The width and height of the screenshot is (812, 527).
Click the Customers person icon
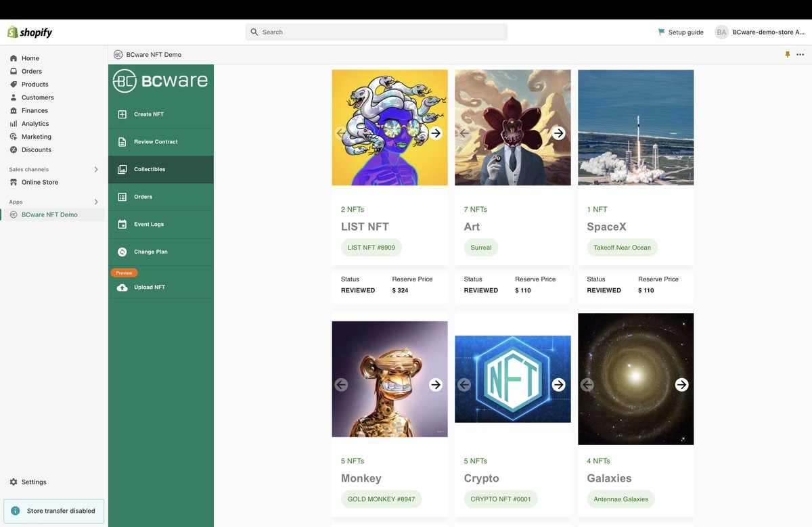[14, 97]
